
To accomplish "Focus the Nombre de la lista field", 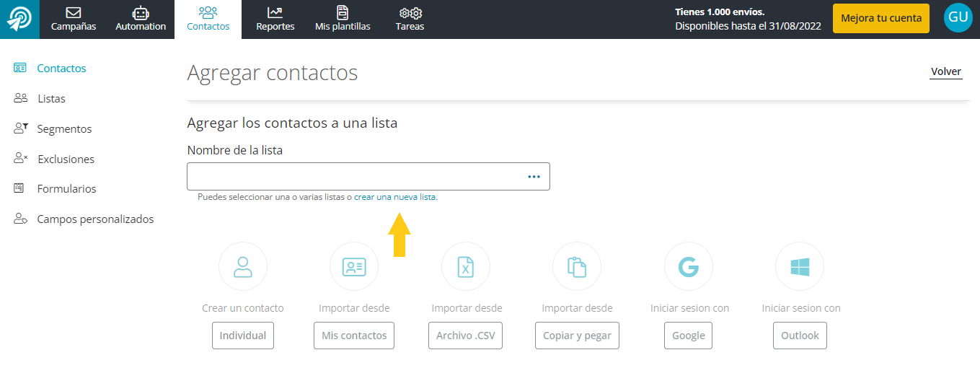I will (x=368, y=176).
